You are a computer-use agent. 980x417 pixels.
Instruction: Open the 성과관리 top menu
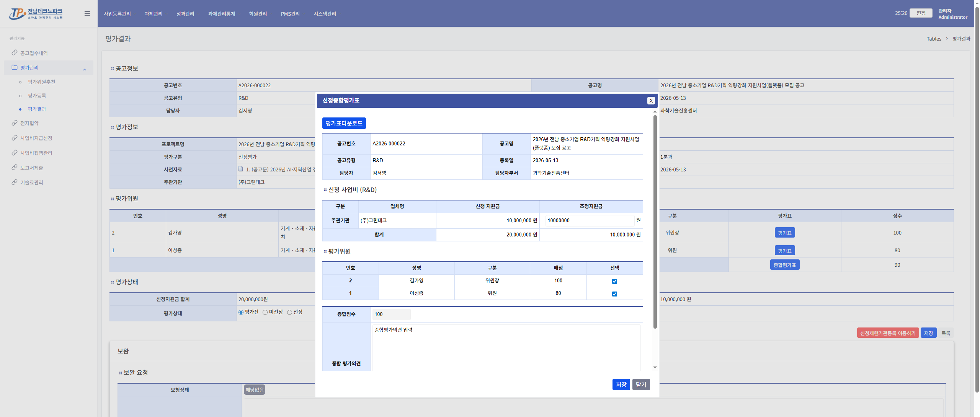(185, 14)
